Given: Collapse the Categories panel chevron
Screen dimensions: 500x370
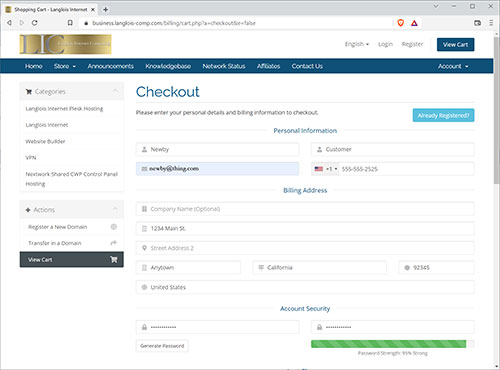Looking at the screenshot, I should pyautogui.click(x=115, y=91).
